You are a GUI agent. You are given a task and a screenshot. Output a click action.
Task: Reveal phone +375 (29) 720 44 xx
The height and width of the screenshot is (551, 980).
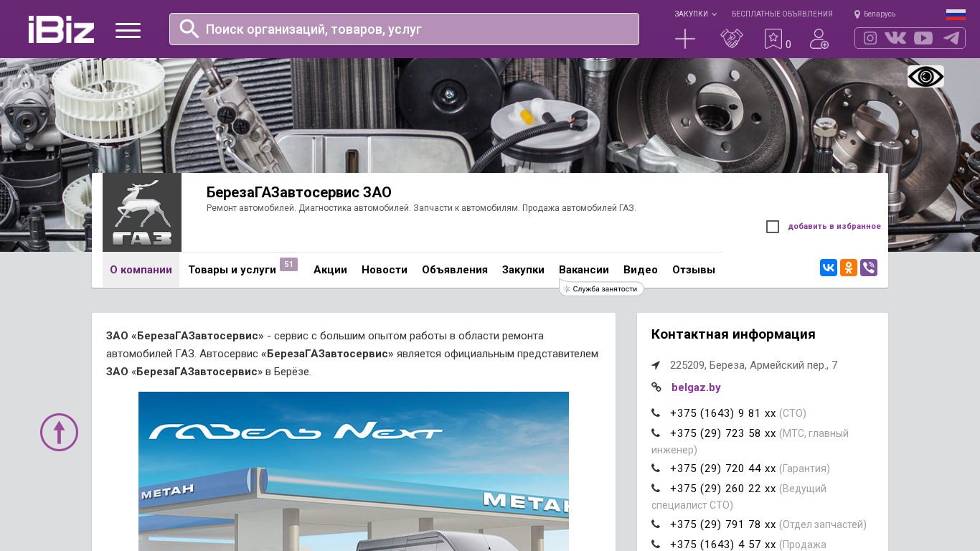[x=723, y=468]
